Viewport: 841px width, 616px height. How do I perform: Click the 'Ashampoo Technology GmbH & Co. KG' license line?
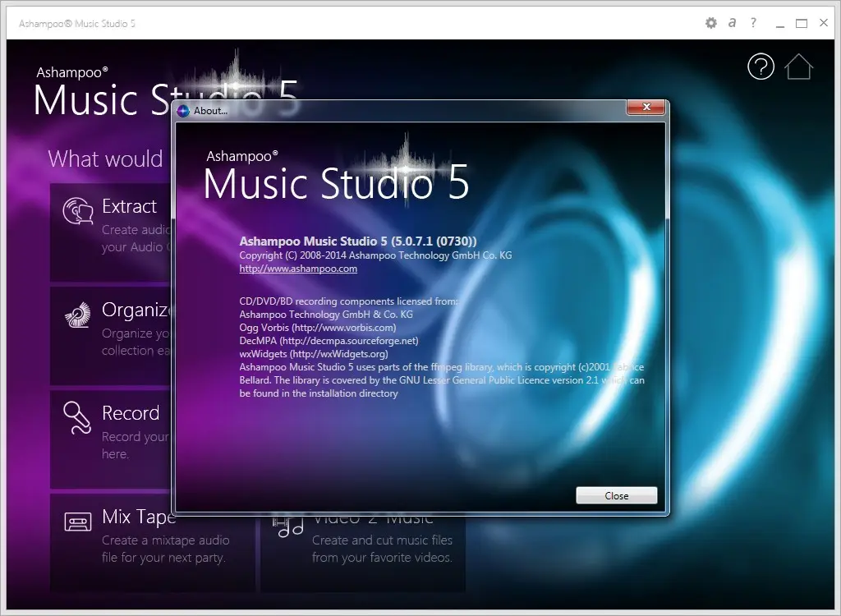(x=326, y=315)
